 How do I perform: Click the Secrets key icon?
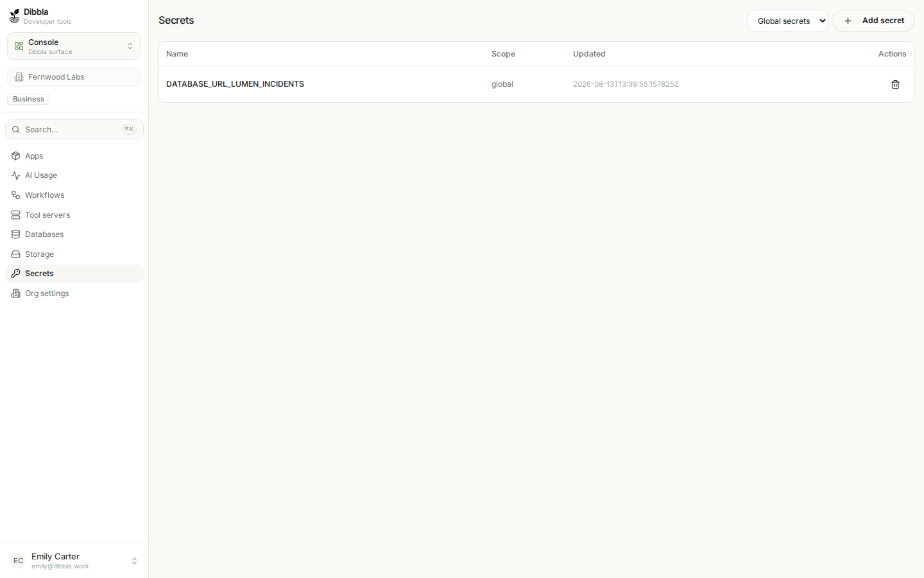(16, 274)
